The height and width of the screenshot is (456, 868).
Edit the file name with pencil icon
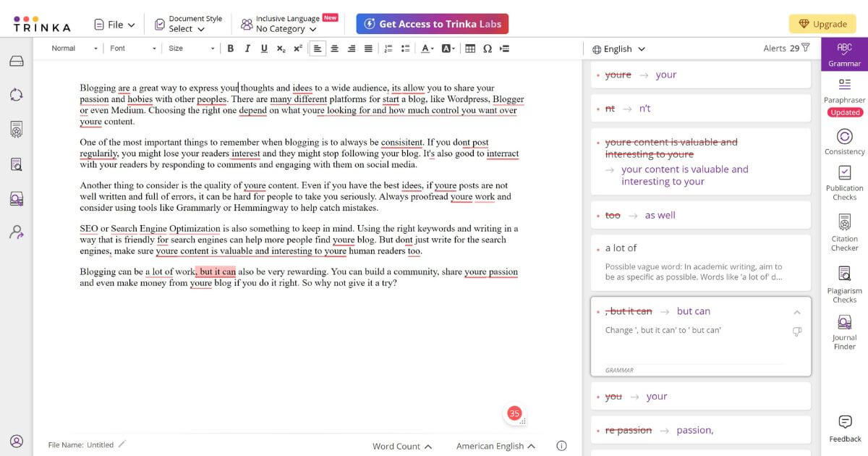pyautogui.click(x=122, y=444)
